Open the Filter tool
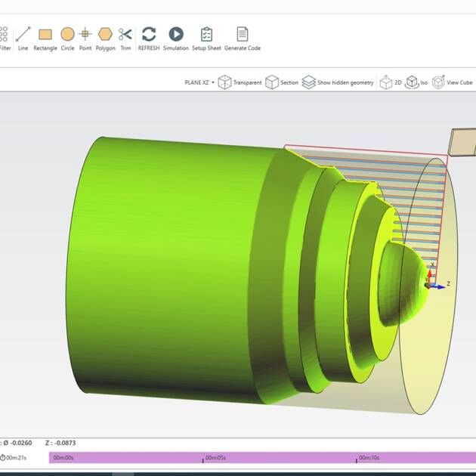Viewport: 476px width, 476px height. click(4, 35)
